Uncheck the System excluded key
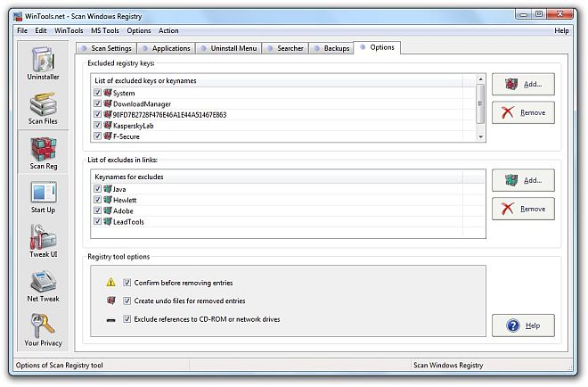 pos(97,93)
